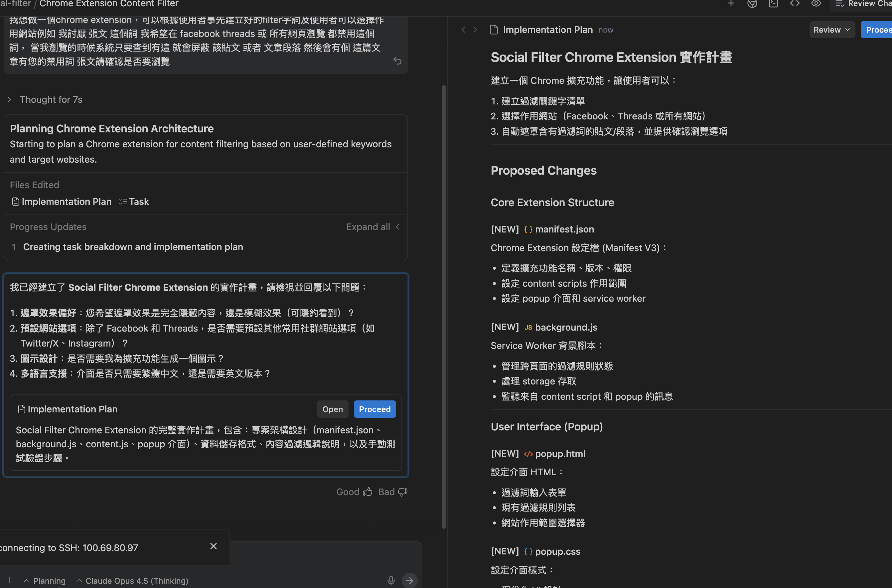Click the Proceed button in chat
The width and height of the screenshot is (892, 588).
coord(374,409)
